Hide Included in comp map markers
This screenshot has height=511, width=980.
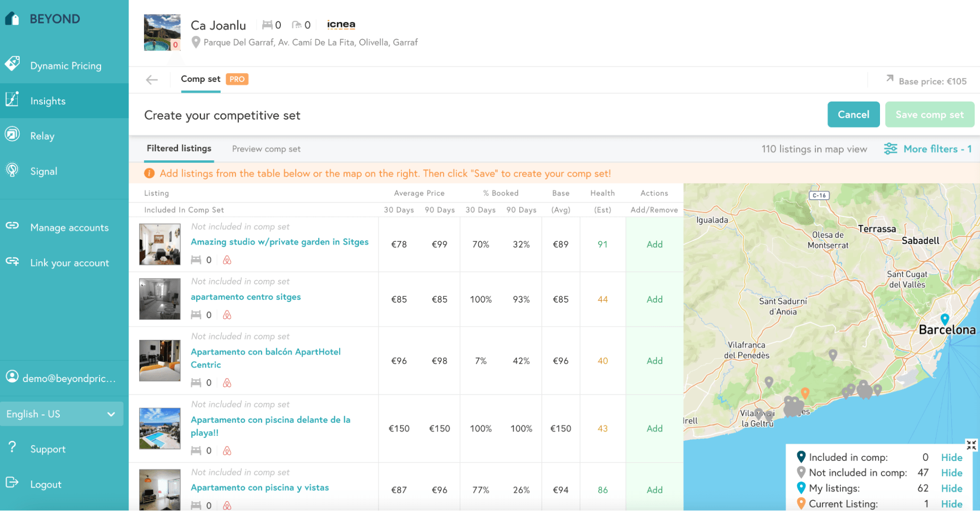951,458
